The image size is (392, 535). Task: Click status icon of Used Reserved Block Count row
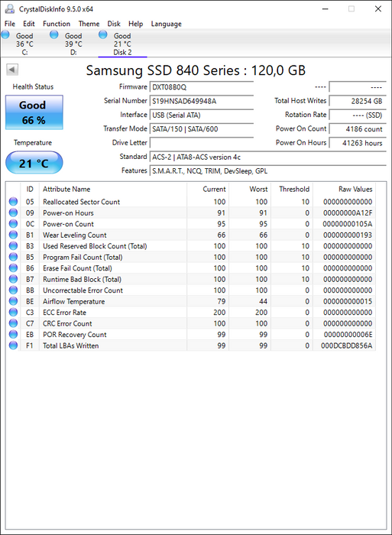tap(13, 246)
